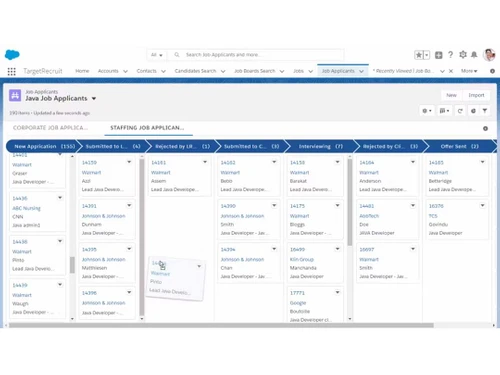Open the Contacts tab

[x=146, y=71]
